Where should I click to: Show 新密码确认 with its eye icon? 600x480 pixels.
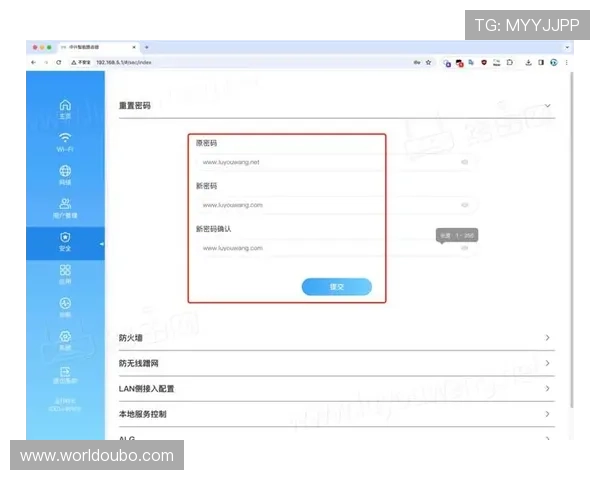tap(465, 248)
